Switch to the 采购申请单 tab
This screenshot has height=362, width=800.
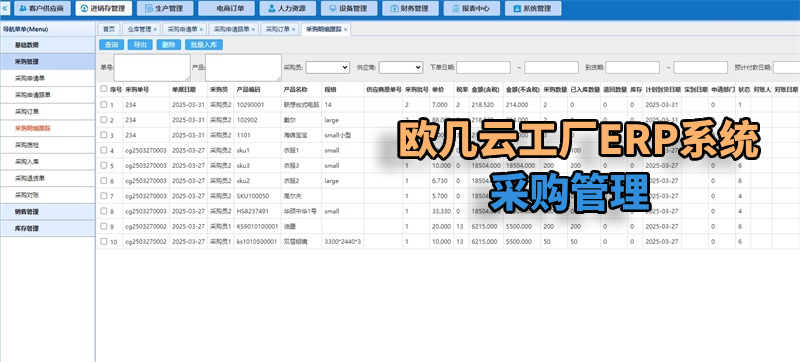pyautogui.click(x=183, y=30)
